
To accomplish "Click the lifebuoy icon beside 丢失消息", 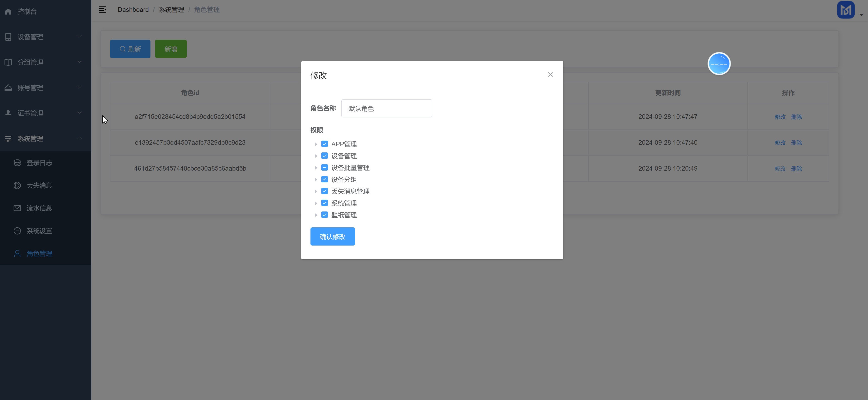I will point(17,185).
